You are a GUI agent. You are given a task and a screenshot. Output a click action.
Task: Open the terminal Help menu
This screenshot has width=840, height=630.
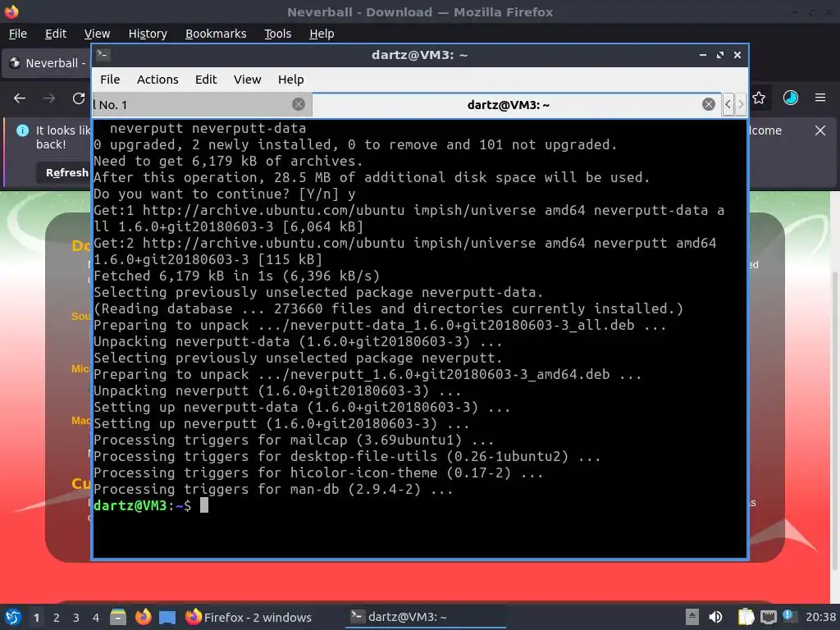(290, 80)
